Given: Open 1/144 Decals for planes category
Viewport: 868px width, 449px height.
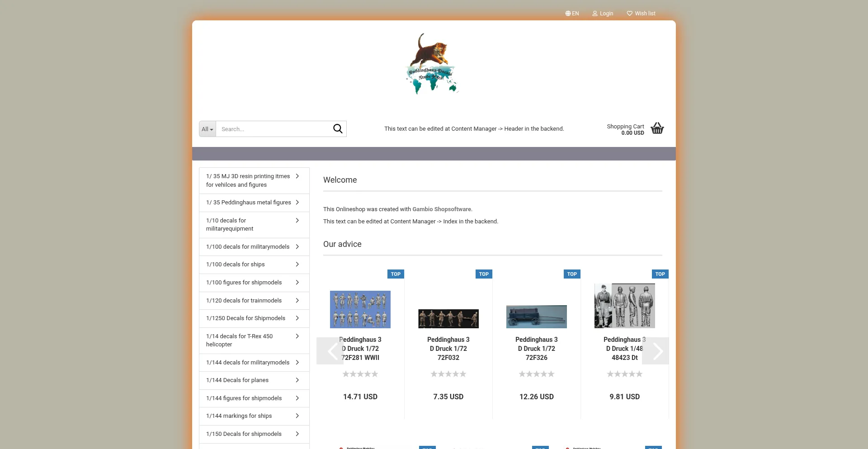Looking at the screenshot, I should point(254,380).
